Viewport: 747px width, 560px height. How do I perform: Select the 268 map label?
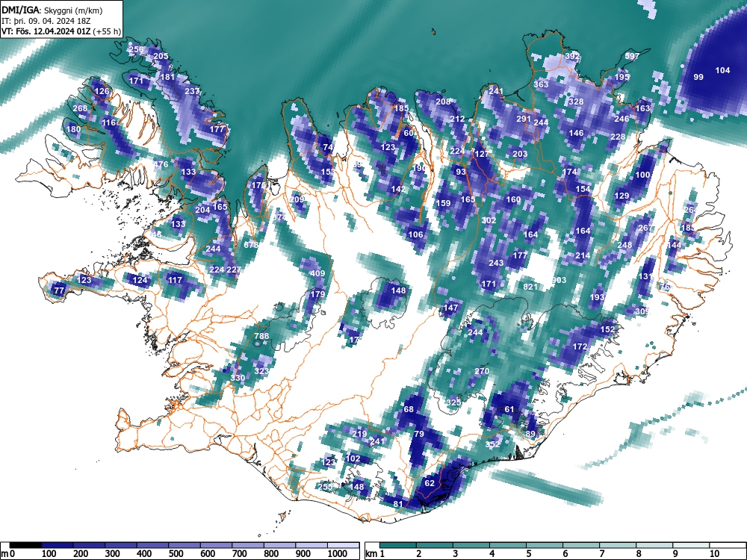coord(80,108)
